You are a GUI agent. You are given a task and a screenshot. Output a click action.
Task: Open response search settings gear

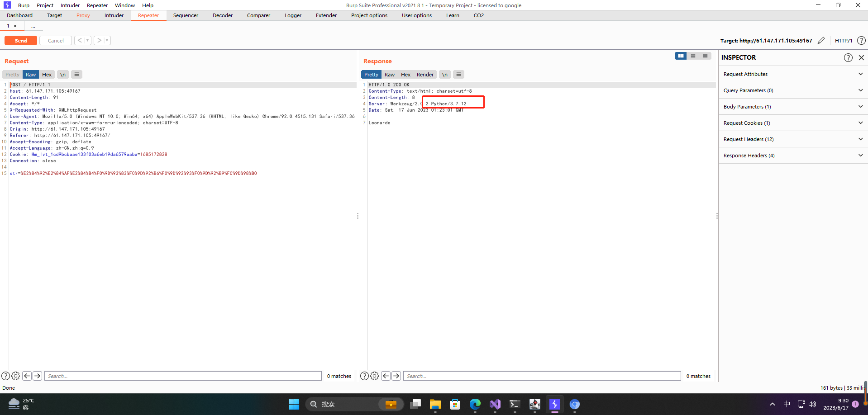[x=374, y=376]
